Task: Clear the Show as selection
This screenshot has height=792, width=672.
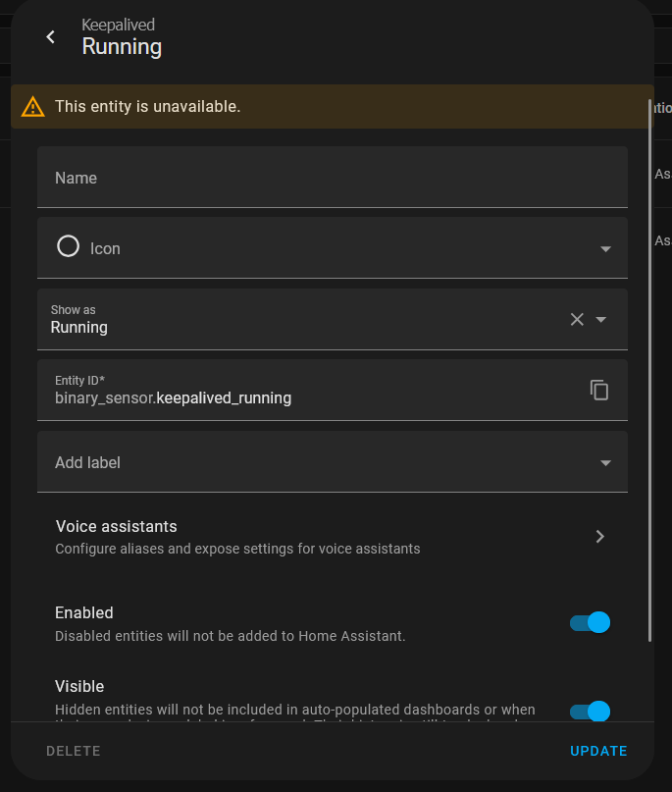Action: tap(577, 319)
